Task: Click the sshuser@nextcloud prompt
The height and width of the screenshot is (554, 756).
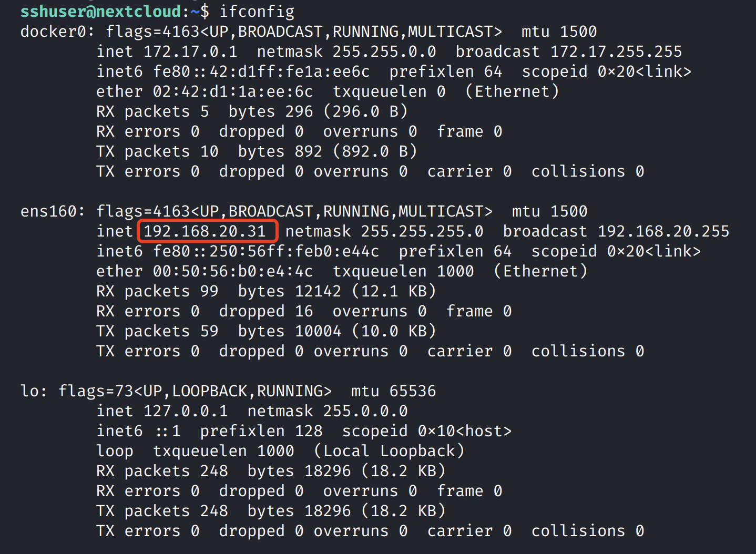Action: [x=100, y=12]
